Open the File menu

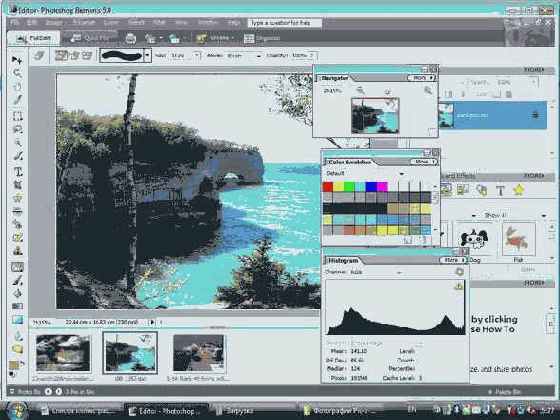pyautogui.click(x=14, y=23)
